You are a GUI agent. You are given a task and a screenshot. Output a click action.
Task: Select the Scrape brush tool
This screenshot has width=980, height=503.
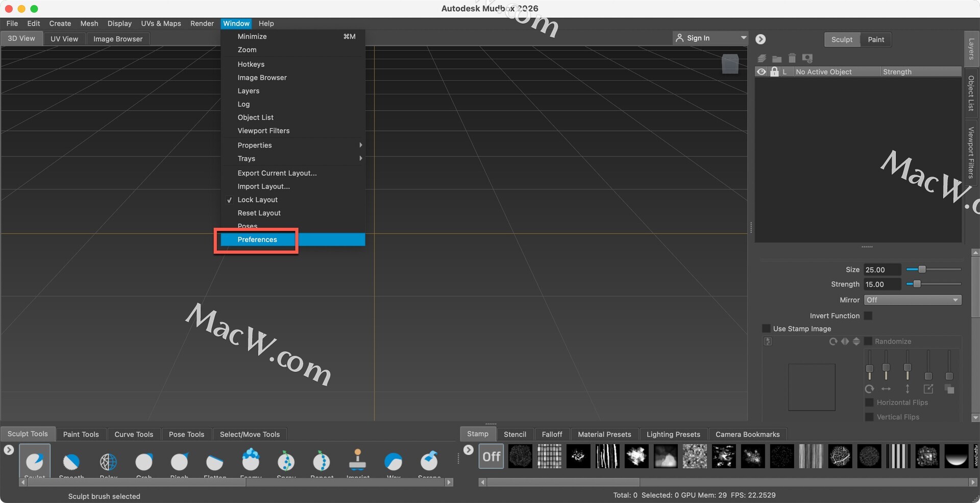[429, 462]
